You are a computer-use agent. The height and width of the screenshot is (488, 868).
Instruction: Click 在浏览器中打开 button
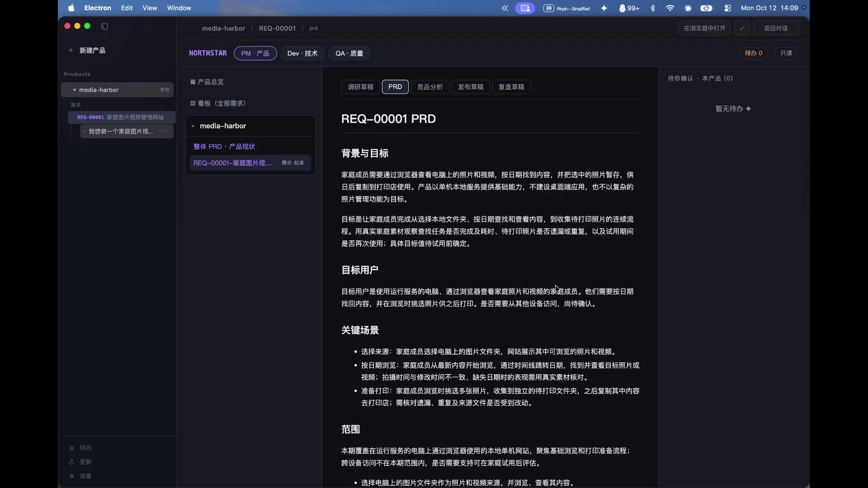pos(704,28)
